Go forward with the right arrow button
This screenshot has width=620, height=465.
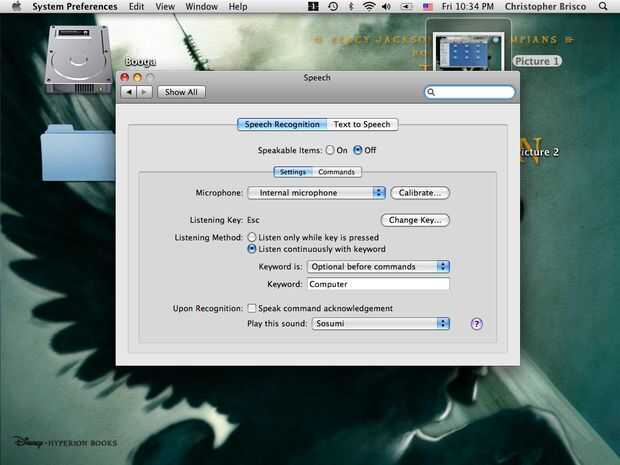(144, 92)
